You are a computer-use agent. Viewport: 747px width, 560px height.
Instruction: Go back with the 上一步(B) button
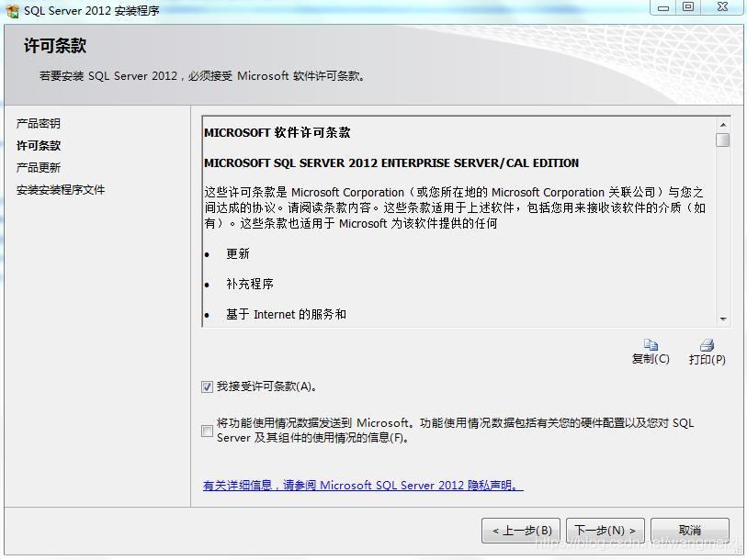(521, 531)
